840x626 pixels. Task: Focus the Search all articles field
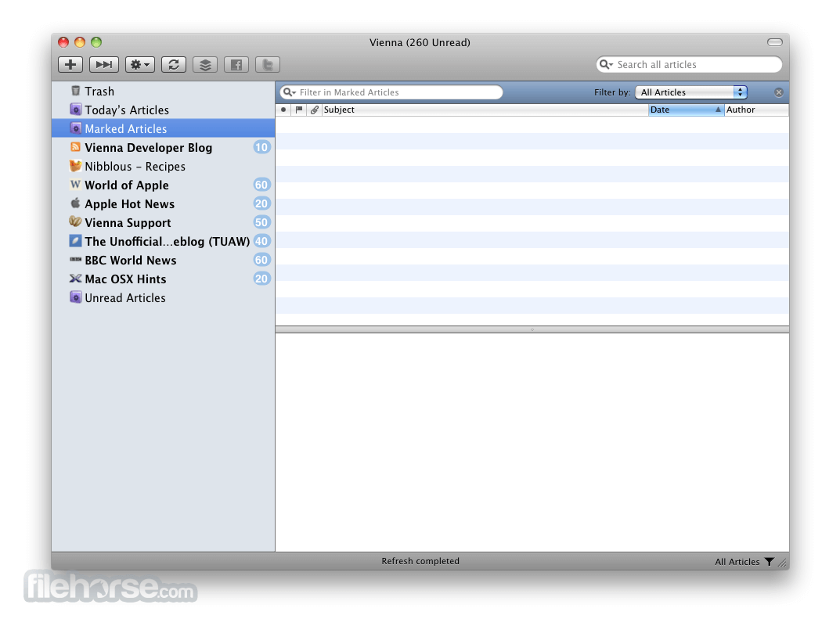pyautogui.click(x=689, y=64)
